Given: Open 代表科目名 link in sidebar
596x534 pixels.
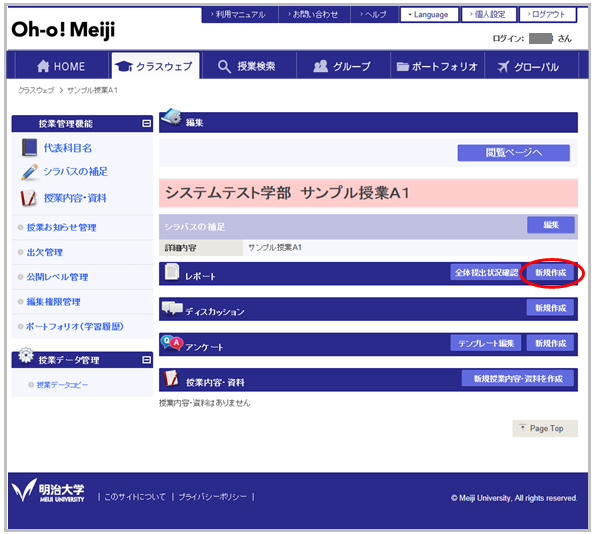Looking at the screenshot, I should click(x=68, y=148).
